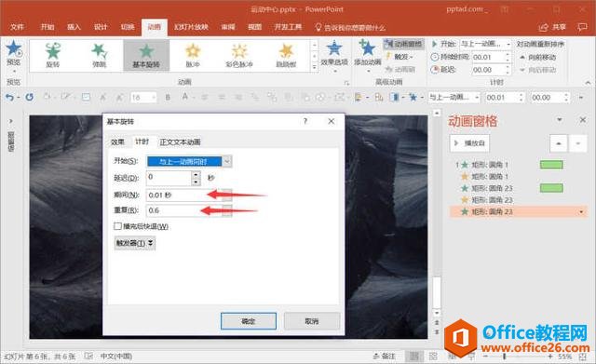Click dialog help question mark

[x=305, y=121]
